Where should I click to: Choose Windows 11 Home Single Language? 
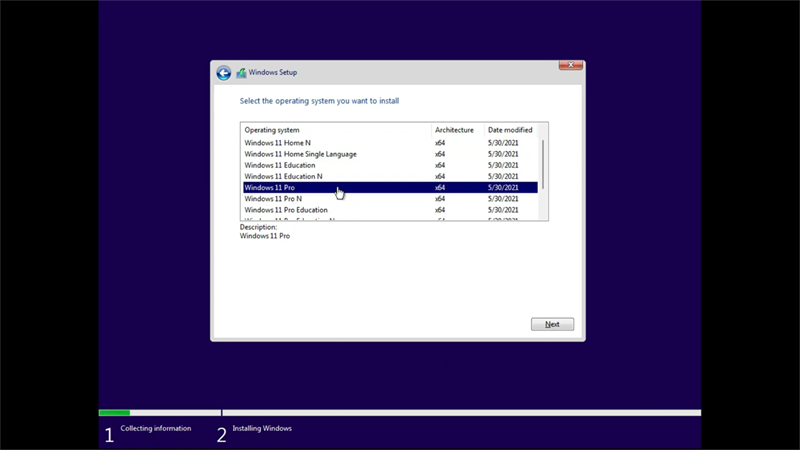[300, 154]
